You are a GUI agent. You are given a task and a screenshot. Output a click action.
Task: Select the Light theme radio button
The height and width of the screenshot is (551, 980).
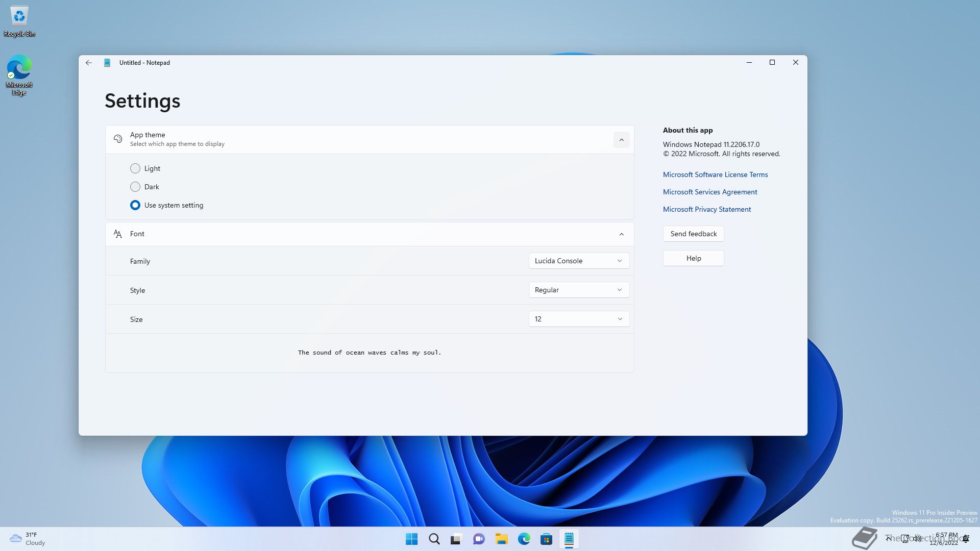tap(135, 168)
